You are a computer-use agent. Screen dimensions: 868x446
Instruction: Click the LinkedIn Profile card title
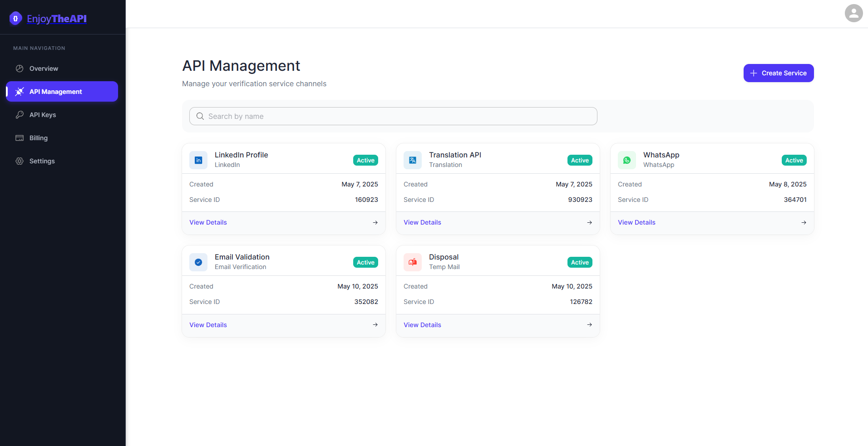point(241,155)
